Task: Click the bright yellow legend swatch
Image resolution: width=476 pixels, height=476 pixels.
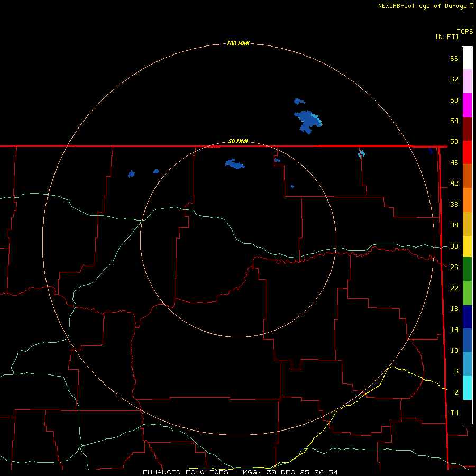Action: [x=467, y=246]
